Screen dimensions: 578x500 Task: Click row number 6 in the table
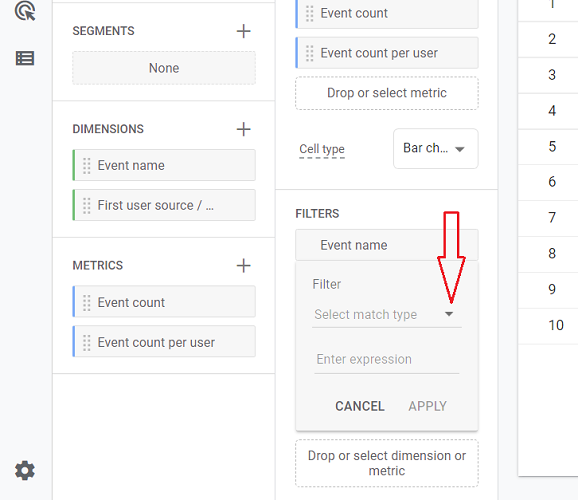pos(552,182)
